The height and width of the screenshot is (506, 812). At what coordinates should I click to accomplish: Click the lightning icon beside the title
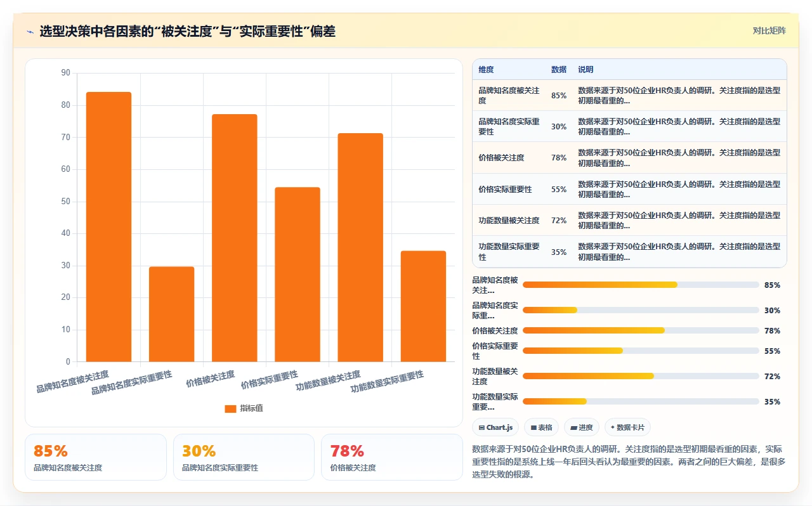pyautogui.click(x=30, y=32)
